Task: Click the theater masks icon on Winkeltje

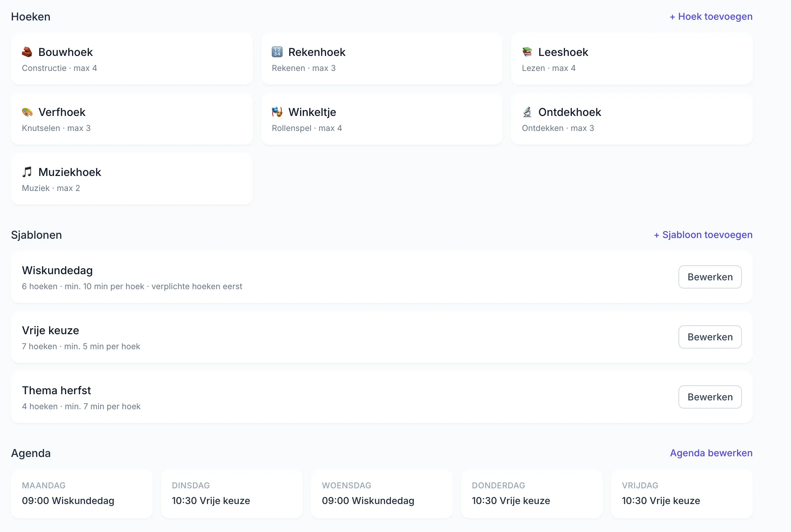Action: tap(277, 112)
